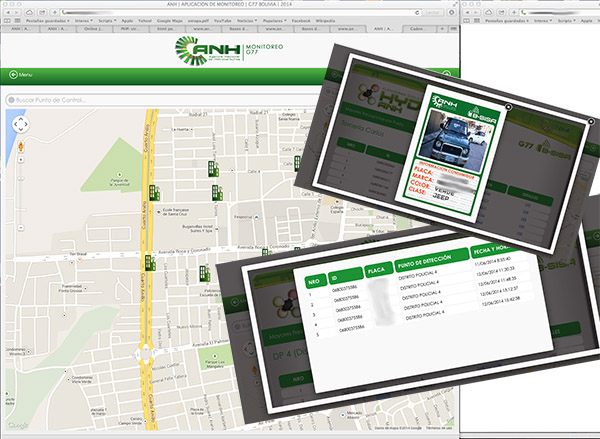This screenshot has width=600, height=439.
Task: Select the Street View pegman icon
Action: [x=21, y=147]
